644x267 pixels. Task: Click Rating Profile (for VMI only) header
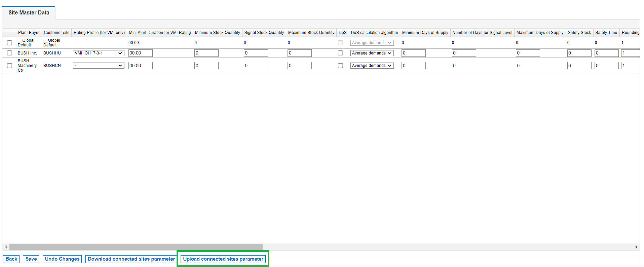coord(99,33)
